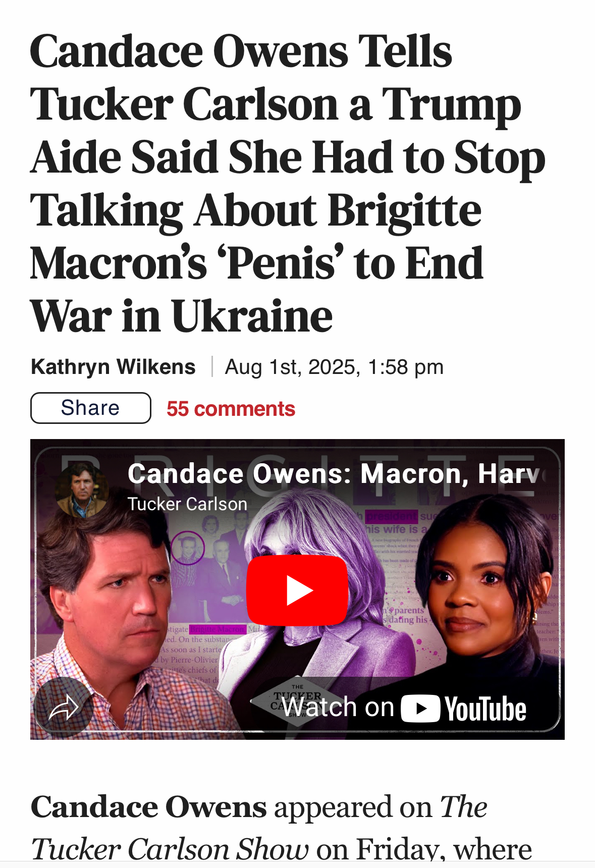Tap the circled face in old group photo
Screen dimensions: 595x868
(x=187, y=548)
